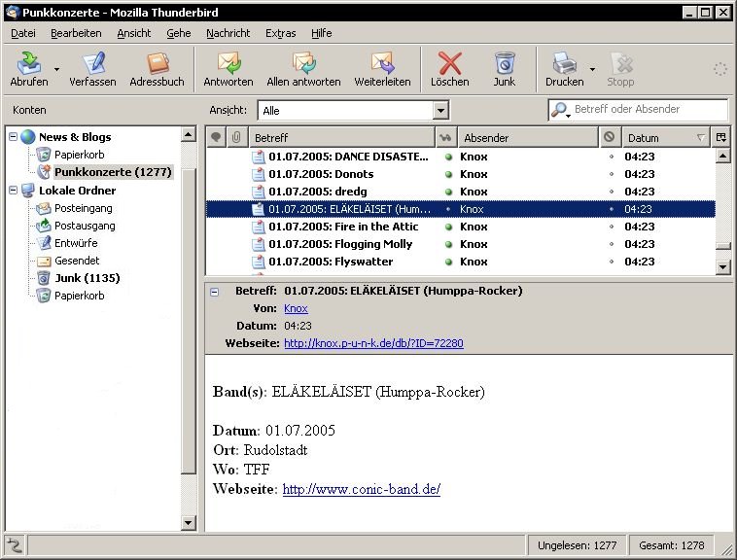
Task: Open the Ansicht menu
Action: point(134,33)
